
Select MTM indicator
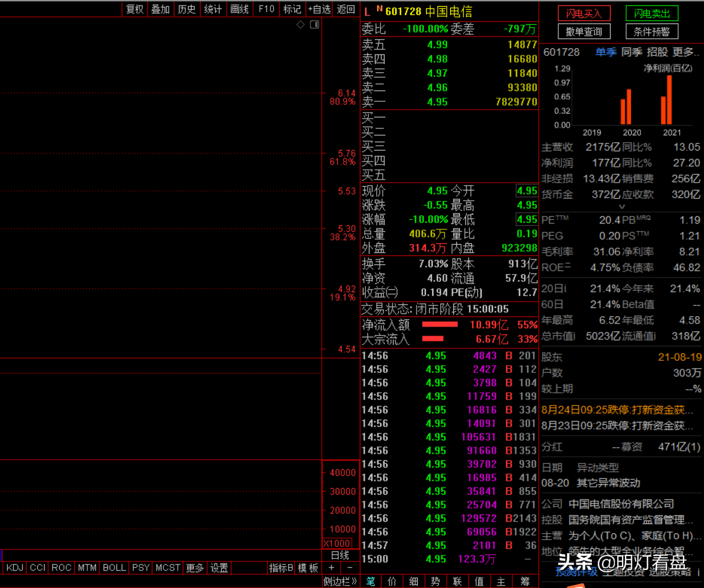click(87, 568)
